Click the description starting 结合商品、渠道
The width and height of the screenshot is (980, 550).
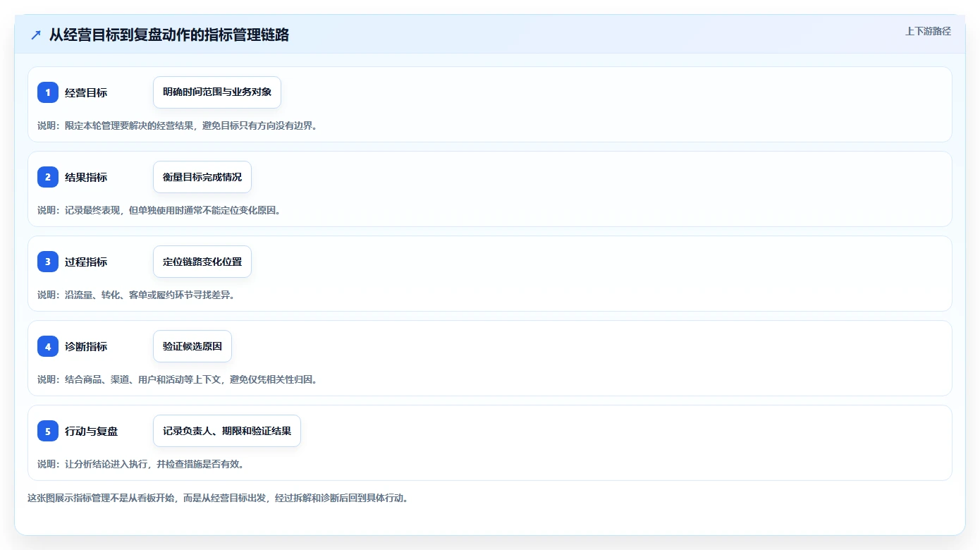coord(177,379)
